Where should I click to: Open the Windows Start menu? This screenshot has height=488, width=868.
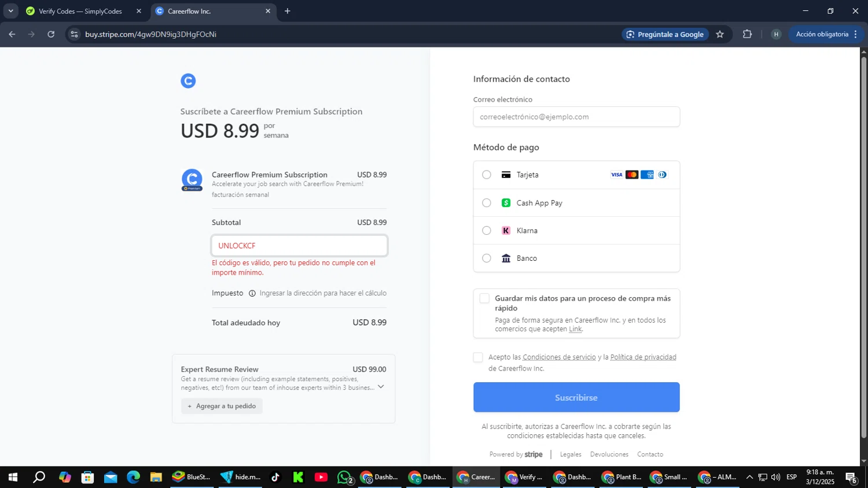[13, 477]
